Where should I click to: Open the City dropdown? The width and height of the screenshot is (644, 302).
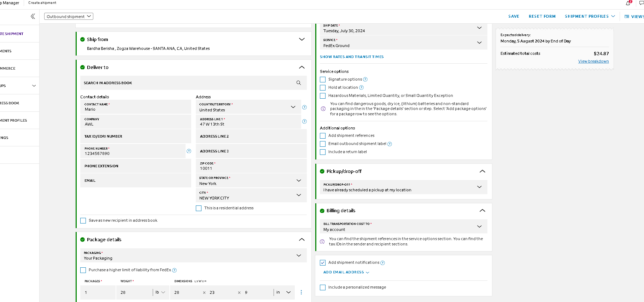click(x=251, y=195)
